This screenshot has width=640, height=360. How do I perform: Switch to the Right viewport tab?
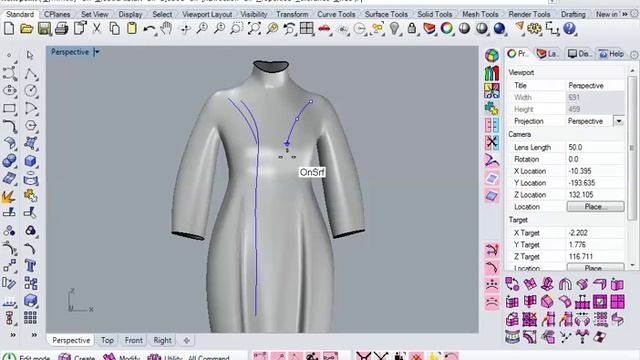pos(162,340)
